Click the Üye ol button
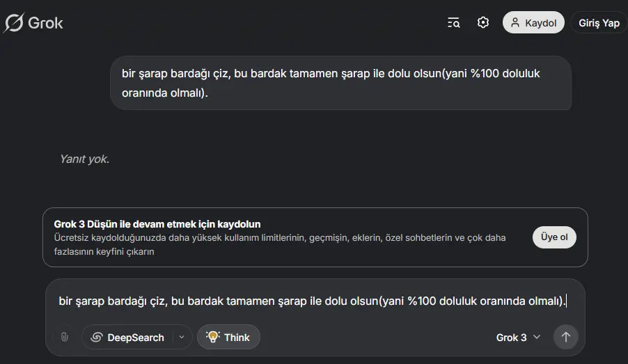This screenshot has width=628, height=364. point(554,237)
